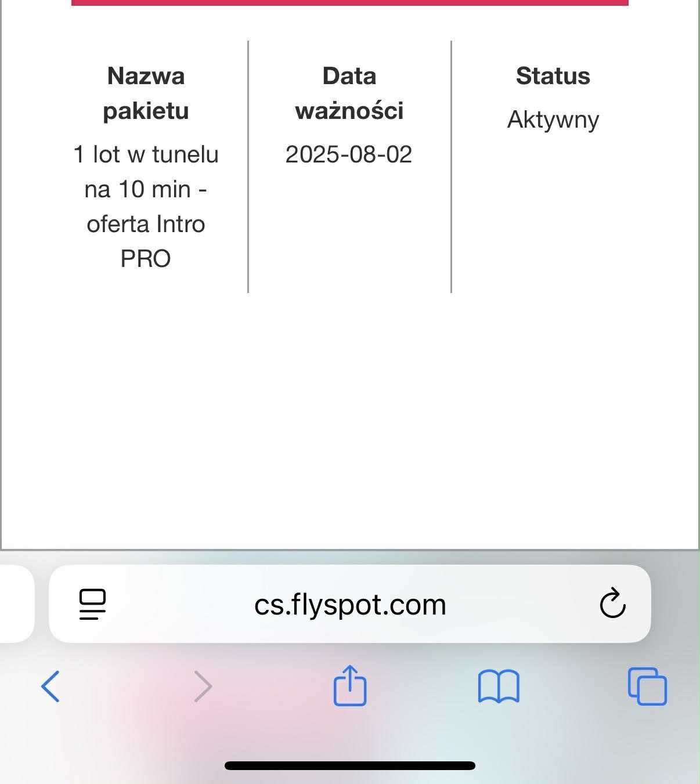Select the Nazwa pakietu column header
Screen dimensions: 700x784
coord(146,93)
